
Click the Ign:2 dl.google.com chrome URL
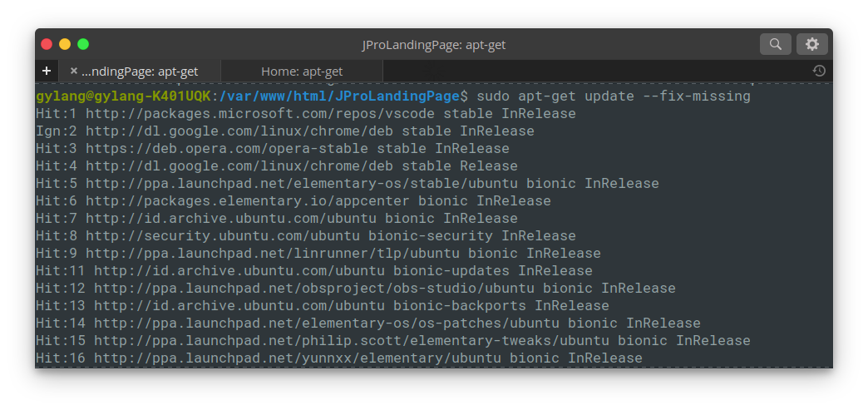pyautogui.click(x=239, y=131)
